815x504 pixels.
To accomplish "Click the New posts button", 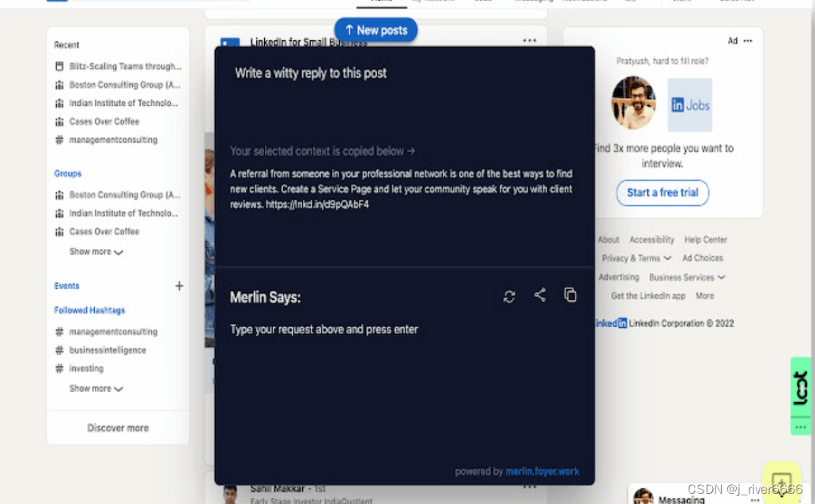I will click(375, 30).
